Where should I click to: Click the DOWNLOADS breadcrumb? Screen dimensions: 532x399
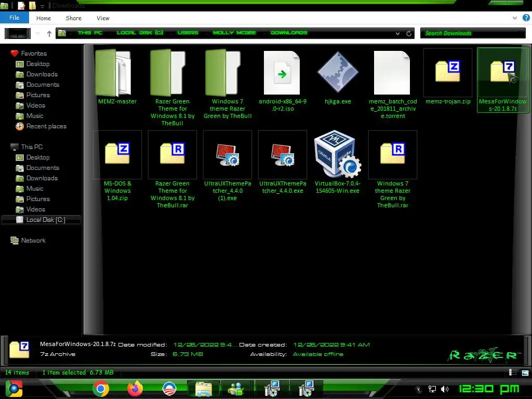click(289, 33)
